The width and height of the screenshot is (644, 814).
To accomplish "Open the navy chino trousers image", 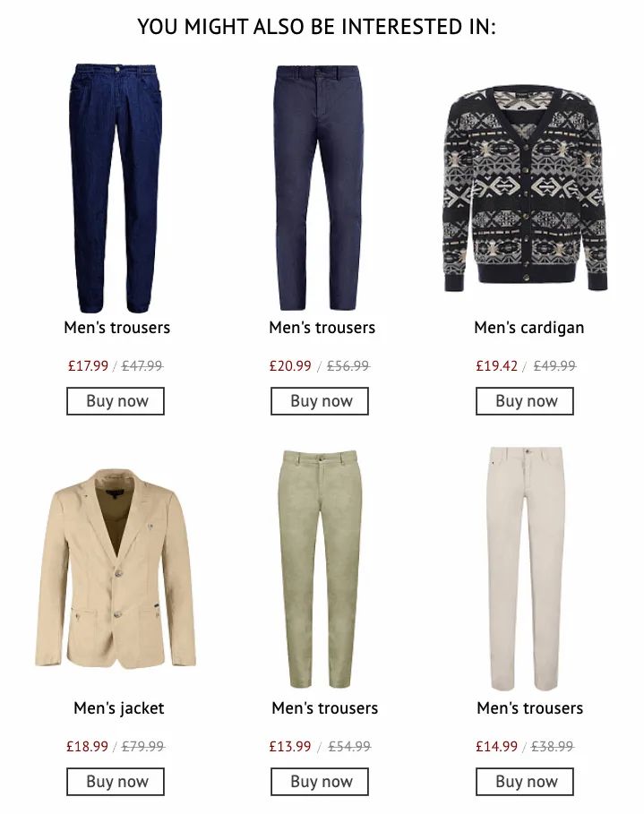I will pos(318,188).
